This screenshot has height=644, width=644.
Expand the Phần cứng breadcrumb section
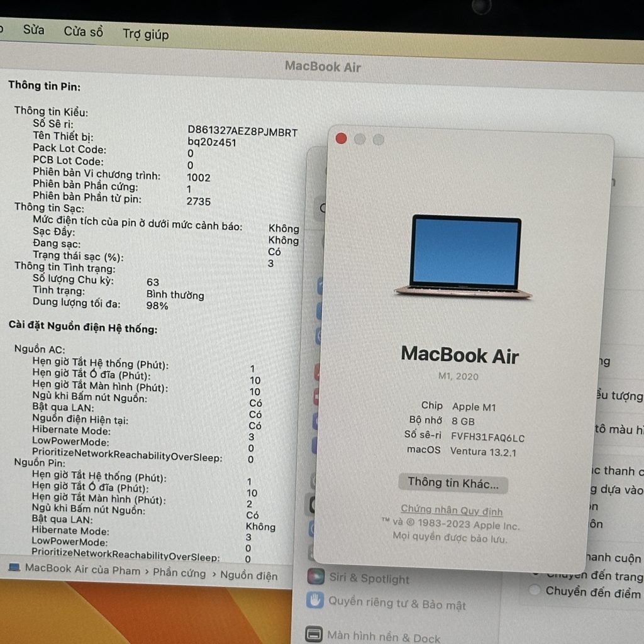pos(177,573)
